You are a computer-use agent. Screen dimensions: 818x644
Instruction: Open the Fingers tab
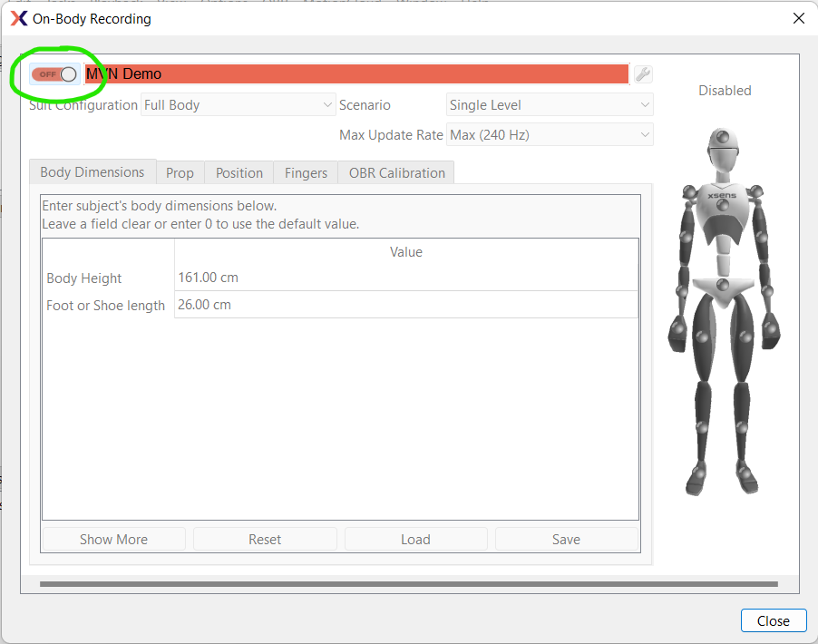[306, 172]
